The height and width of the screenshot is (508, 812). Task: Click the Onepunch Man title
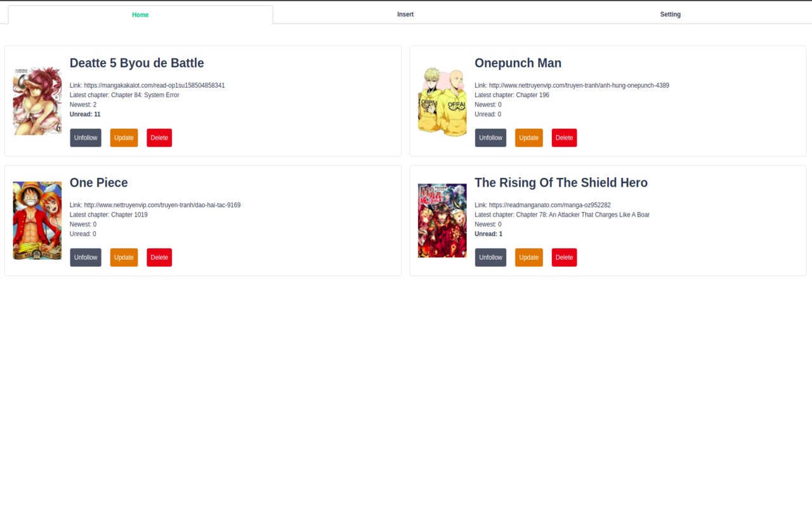518,63
